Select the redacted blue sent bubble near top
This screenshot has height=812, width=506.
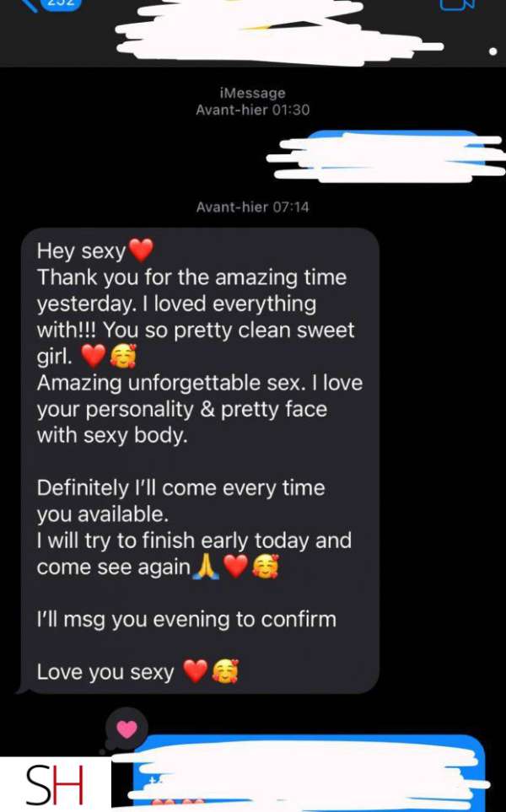pos(386,156)
